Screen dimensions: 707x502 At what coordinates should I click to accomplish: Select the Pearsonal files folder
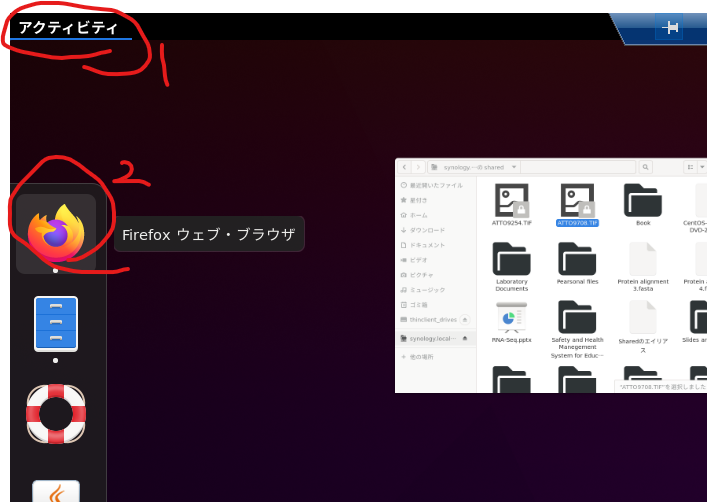pos(577,263)
